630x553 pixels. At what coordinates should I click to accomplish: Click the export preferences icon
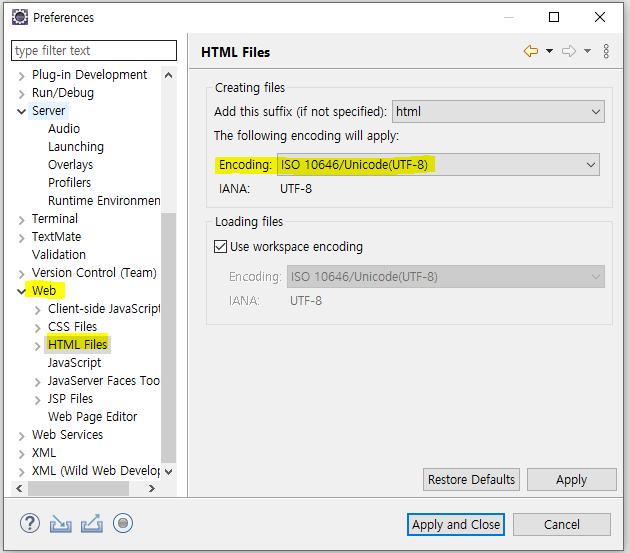[92, 524]
